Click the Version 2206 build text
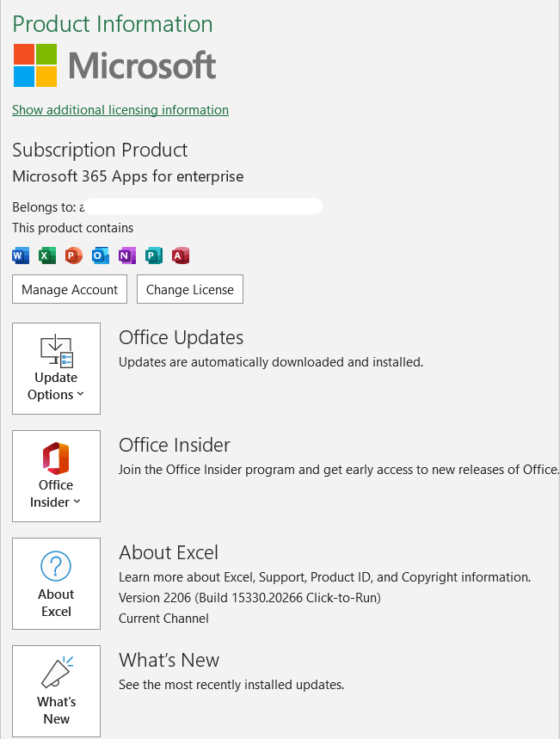 pyautogui.click(x=249, y=598)
